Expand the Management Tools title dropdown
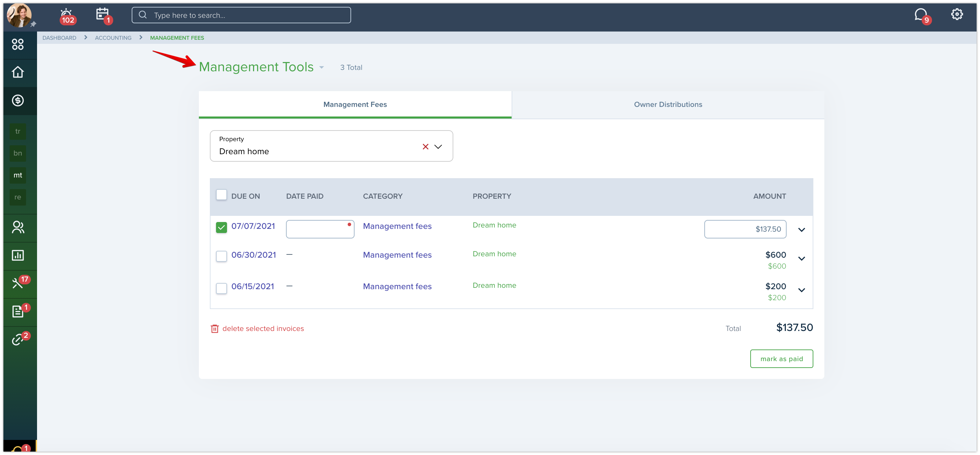Viewport: 980px width, 455px height. click(322, 67)
